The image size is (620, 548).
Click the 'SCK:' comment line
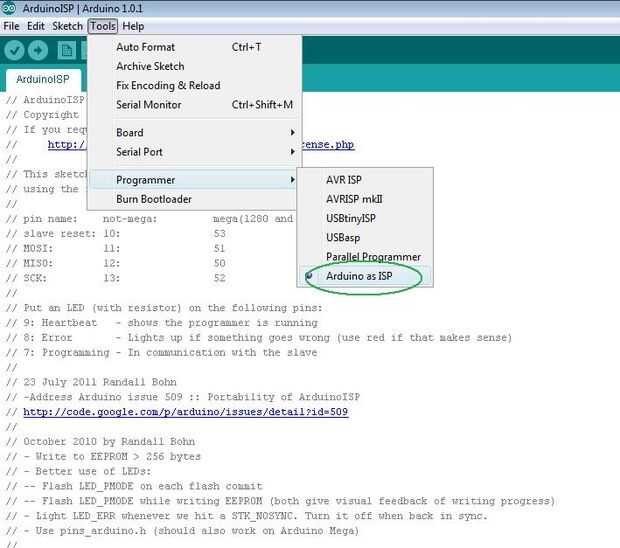115,278
